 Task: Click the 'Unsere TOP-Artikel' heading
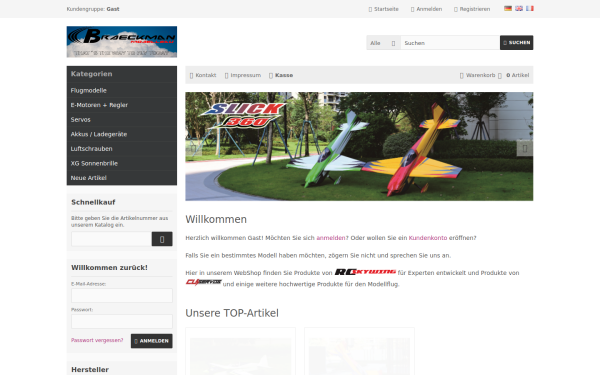click(x=232, y=313)
